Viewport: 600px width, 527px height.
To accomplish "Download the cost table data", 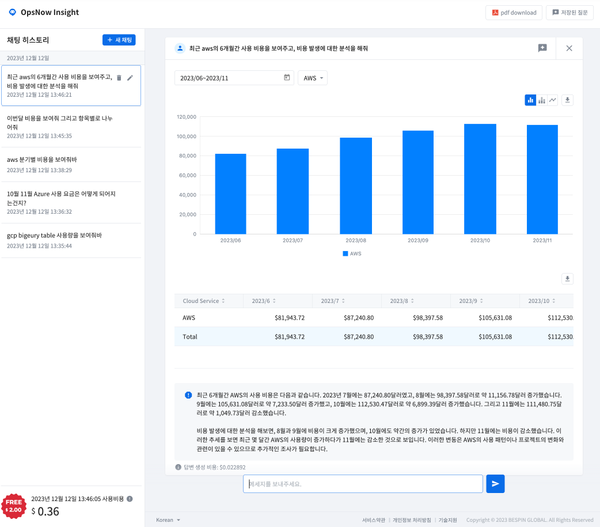I will tap(568, 279).
